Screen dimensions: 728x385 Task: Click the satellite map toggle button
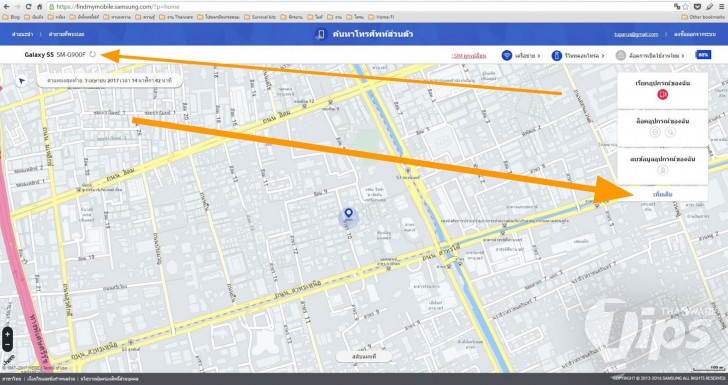pyautogui.click(x=364, y=357)
